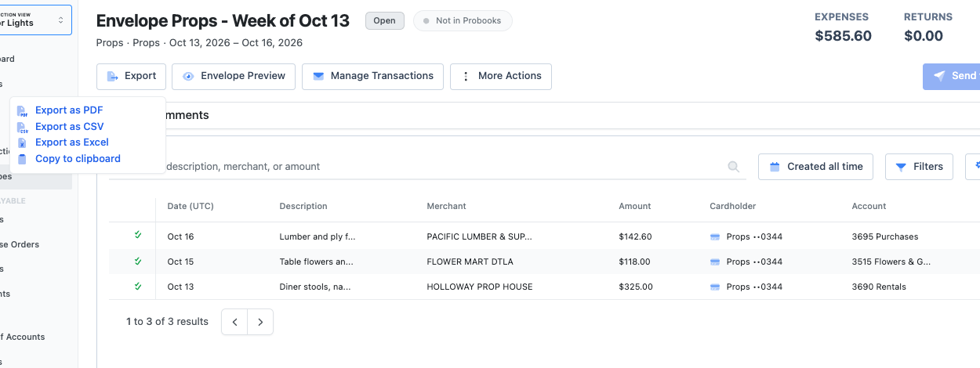
Task: Click the card icon in the PACIFIC LUMBER row
Action: [x=715, y=236]
